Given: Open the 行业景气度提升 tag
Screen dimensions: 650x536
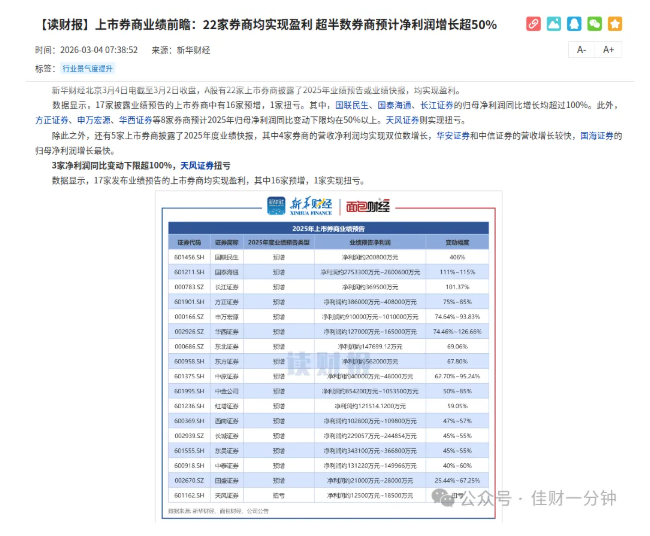Looking at the screenshot, I should tap(87, 68).
